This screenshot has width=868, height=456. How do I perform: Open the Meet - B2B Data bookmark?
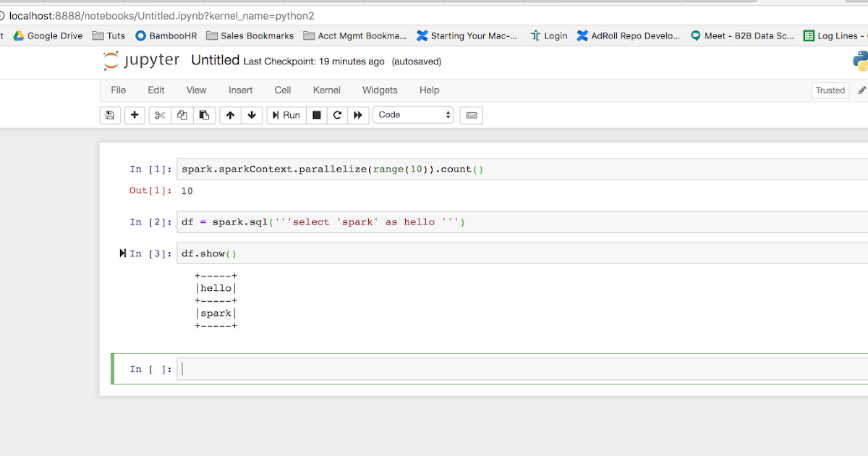742,35
